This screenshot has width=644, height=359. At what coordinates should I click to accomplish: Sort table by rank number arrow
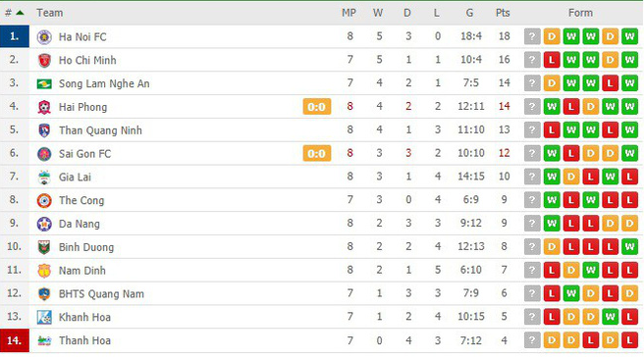click(x=20, y=13)
